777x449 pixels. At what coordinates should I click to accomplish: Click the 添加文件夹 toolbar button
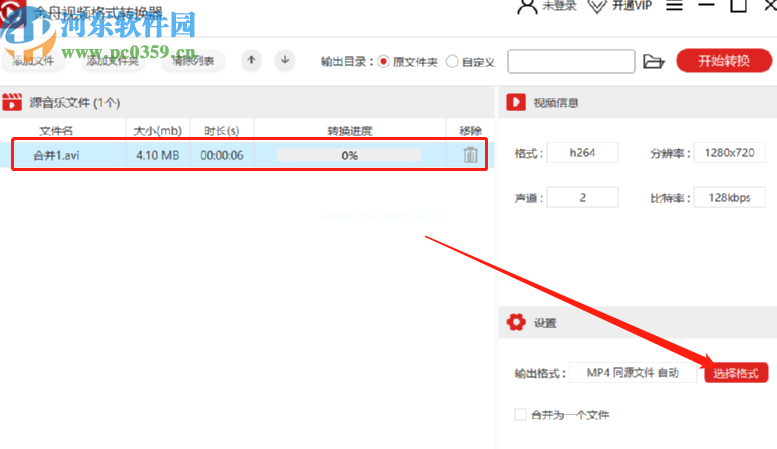pos(111,61)
